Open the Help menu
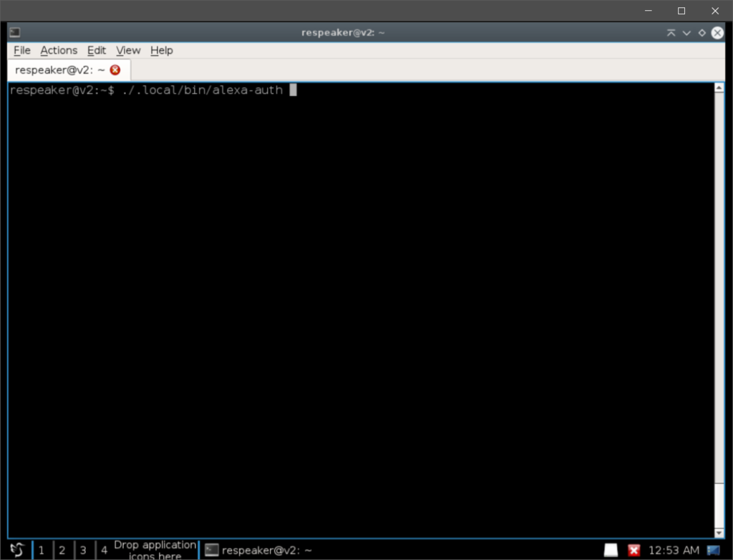The image size is (733, 560). (x=162, y=50)
